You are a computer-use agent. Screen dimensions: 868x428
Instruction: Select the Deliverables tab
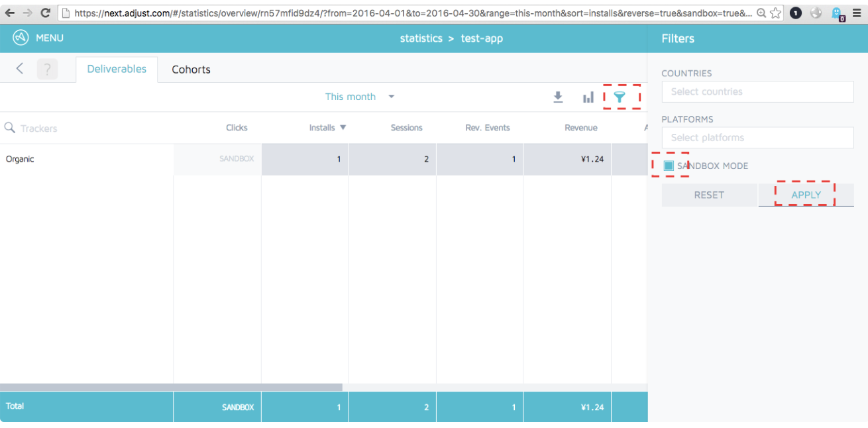point(117,69)
